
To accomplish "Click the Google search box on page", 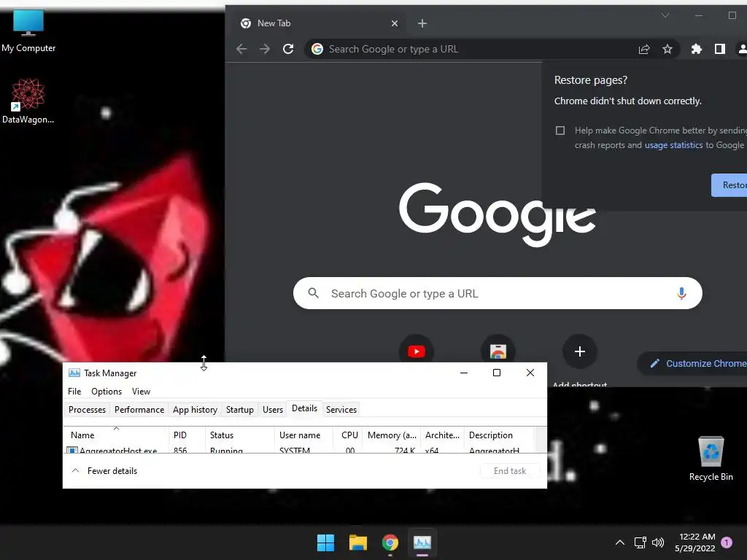I will click(498, 293).
